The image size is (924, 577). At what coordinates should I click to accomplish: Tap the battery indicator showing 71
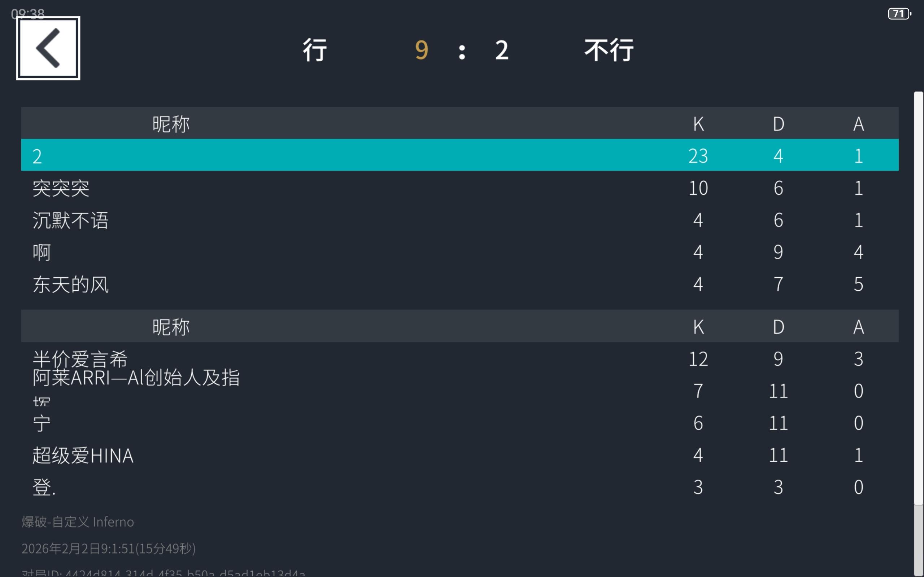[899, 14]
